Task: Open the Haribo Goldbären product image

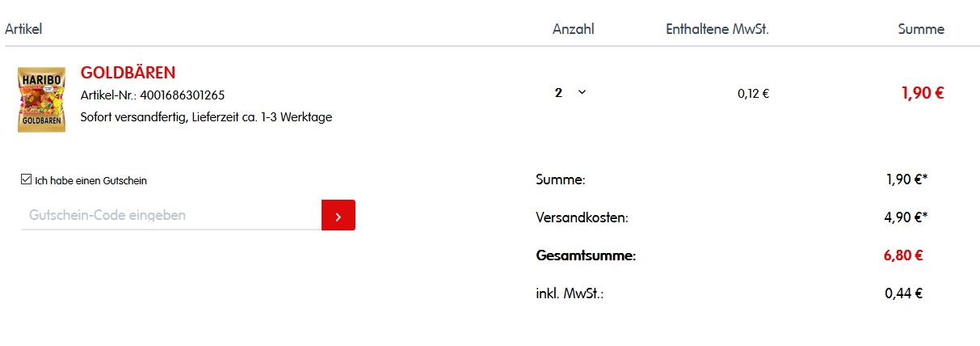Action: [x=41, y=99]
